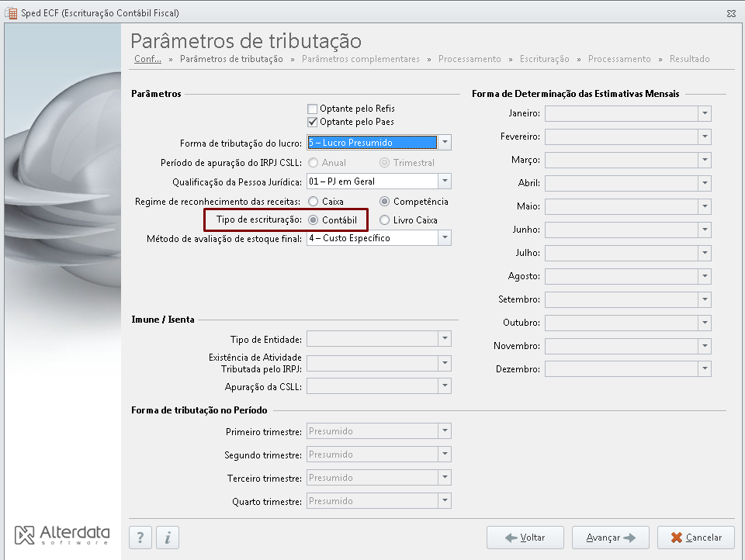745x560 pixels.
Task: Open the Maio estimativa dropdown
Action: click(705, 206)
